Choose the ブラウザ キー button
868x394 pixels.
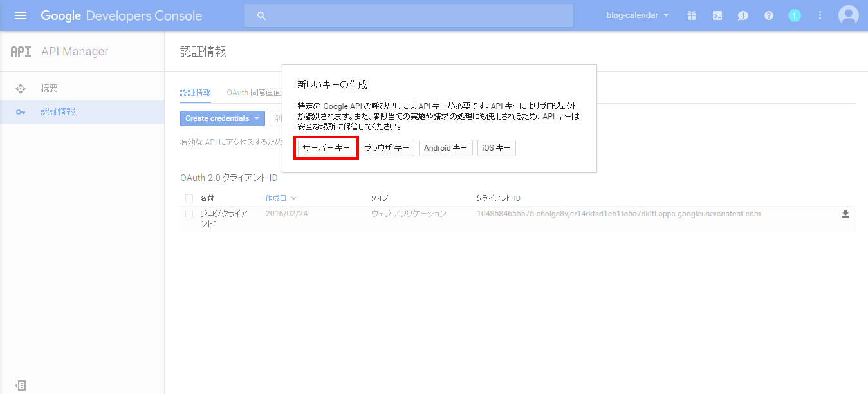386,148
